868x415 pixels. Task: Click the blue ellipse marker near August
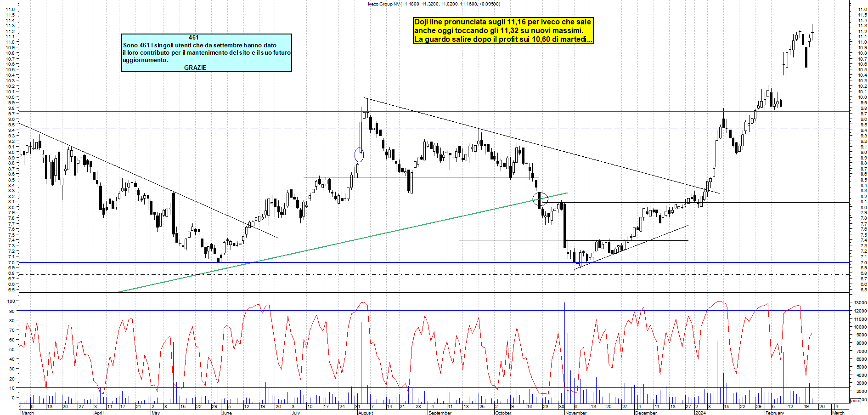[359, 155]
